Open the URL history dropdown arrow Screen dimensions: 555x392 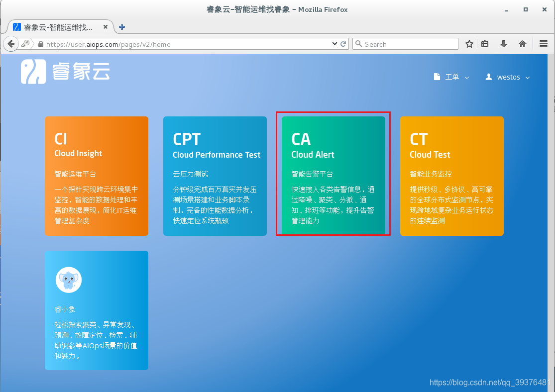click(334, 44)
